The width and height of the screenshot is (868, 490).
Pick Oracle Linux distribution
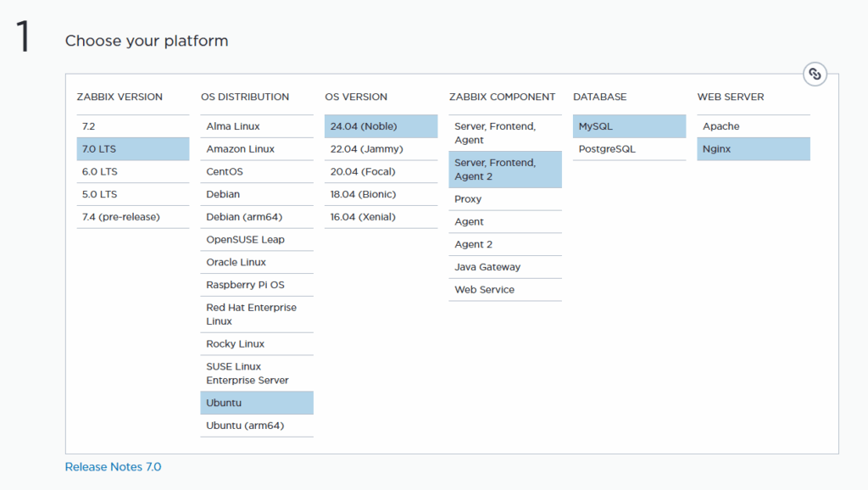(x=257, y=263)
